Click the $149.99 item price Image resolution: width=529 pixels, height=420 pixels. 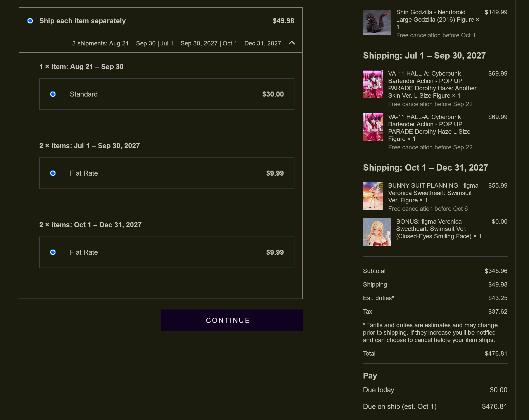point(496,12)
